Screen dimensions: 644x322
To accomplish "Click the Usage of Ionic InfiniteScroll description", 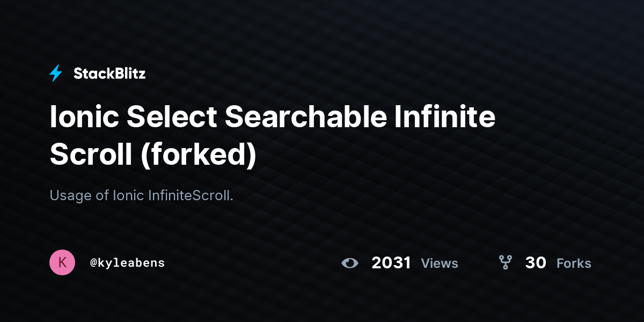I will coord(142,195).
